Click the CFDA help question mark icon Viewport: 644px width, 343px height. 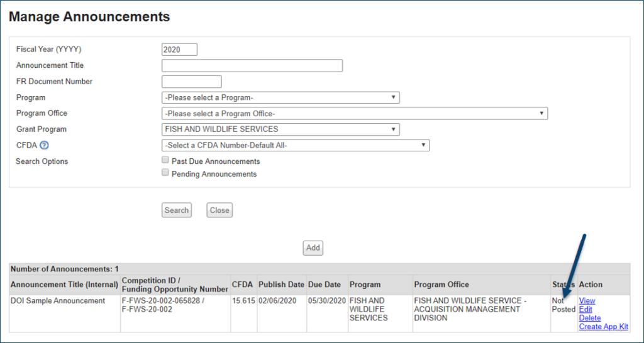pos(44,146)
